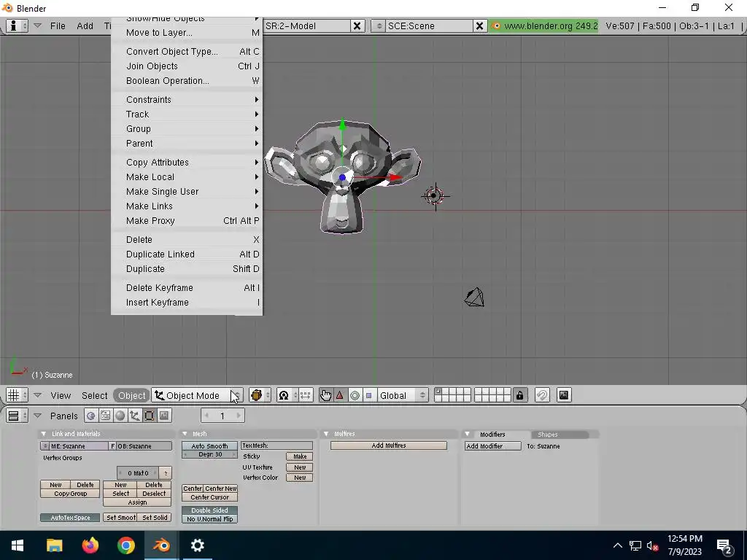This screenshot has width=747, height=560.
Task: Switch to the Script context icon
Action: click(105, 416)
